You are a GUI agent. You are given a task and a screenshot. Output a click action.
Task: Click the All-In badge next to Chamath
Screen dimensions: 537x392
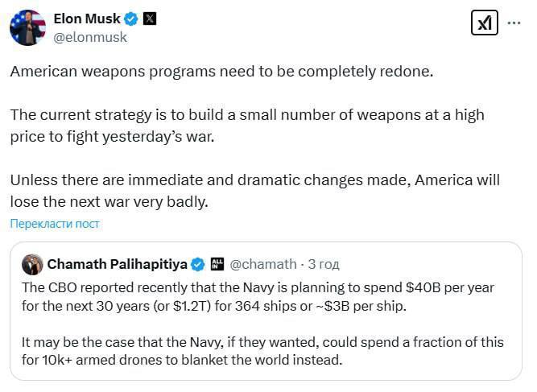217,264
